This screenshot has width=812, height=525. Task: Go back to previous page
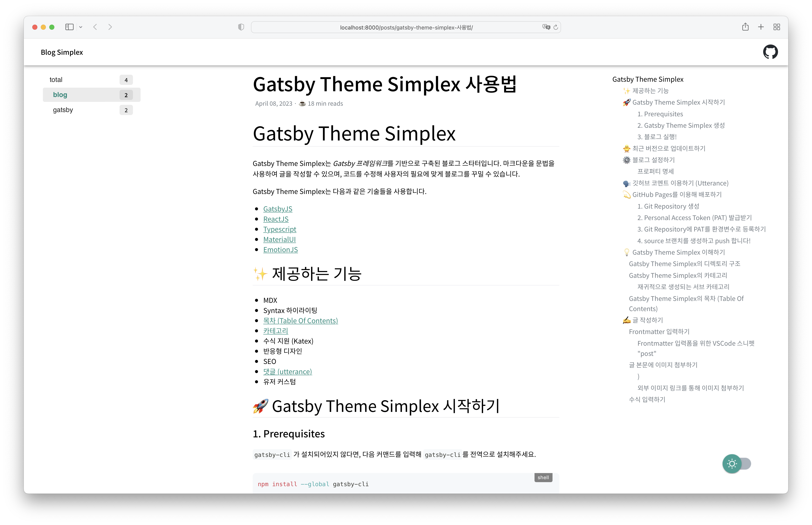pos(95,27)
